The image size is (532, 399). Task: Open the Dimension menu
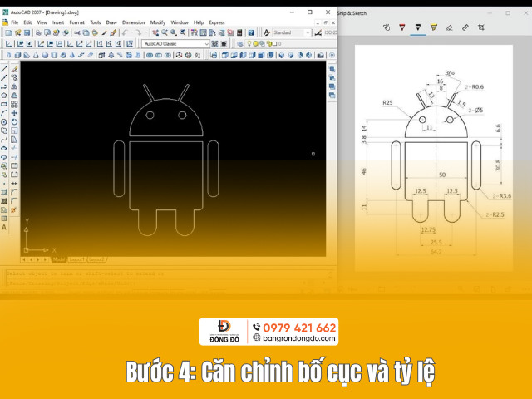pyautogui.click(x=133, y=22)
